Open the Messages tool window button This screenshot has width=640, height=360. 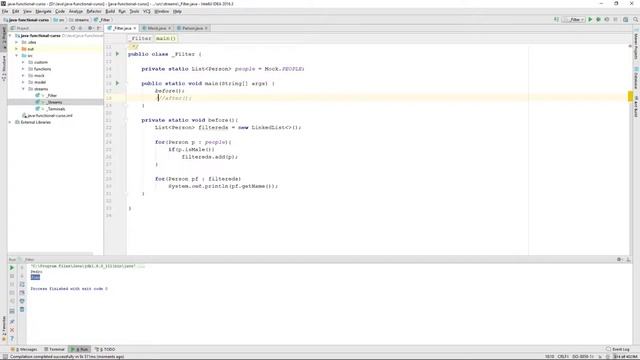(25, 349)
